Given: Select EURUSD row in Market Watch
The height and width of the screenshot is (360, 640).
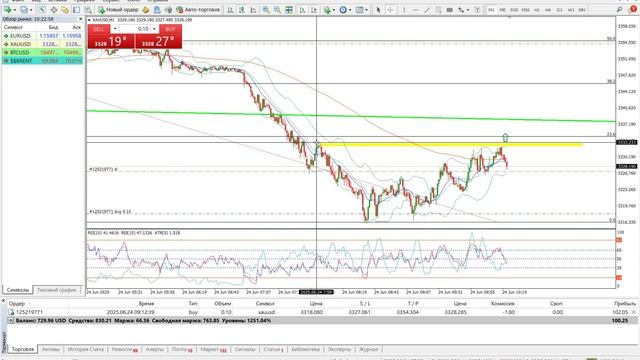Looking at the screenshot, I should pos(42,36).
